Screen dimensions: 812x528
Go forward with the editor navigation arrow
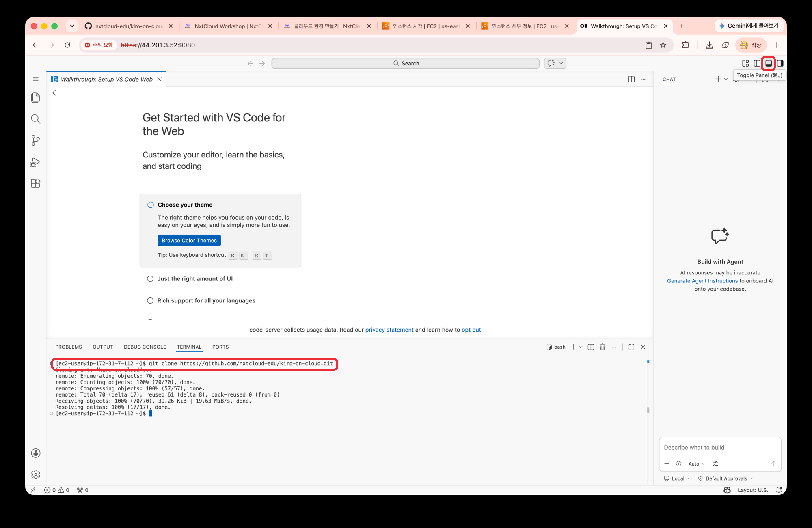262,63
